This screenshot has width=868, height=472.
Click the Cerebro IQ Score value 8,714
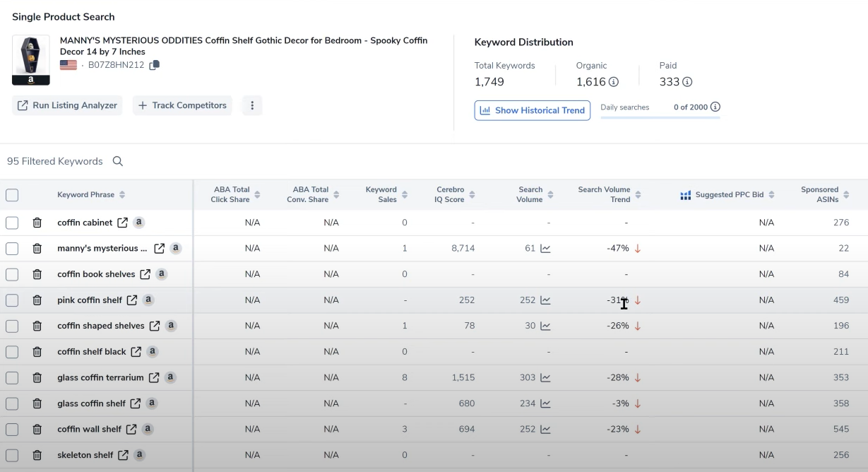[463, 249]
